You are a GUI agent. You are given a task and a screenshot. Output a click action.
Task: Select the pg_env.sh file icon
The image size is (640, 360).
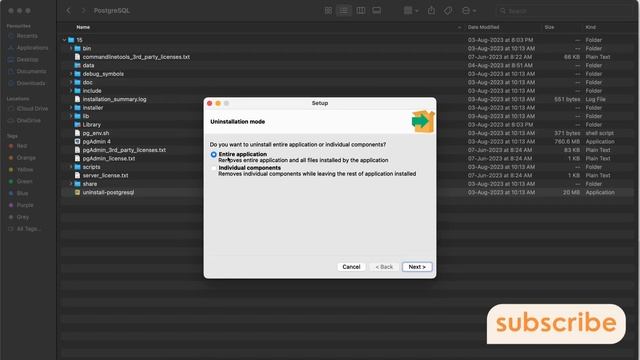point(77,133)
